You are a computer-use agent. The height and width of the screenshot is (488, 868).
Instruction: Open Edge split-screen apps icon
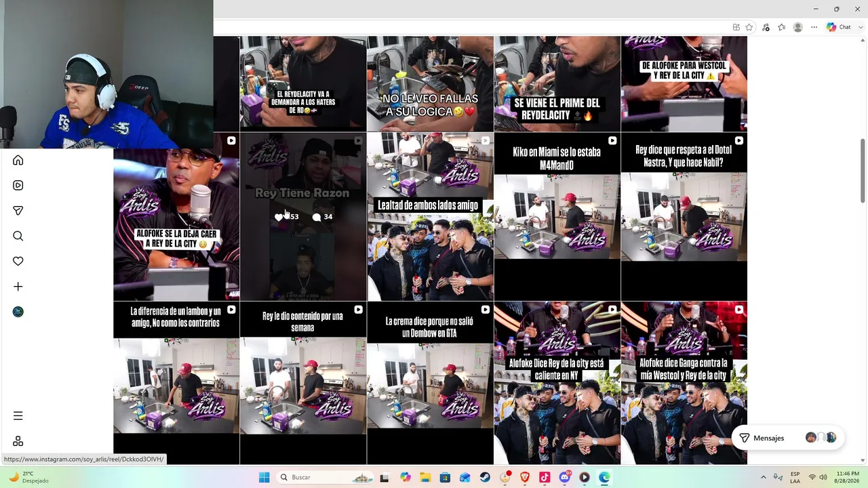coord(736,27)
